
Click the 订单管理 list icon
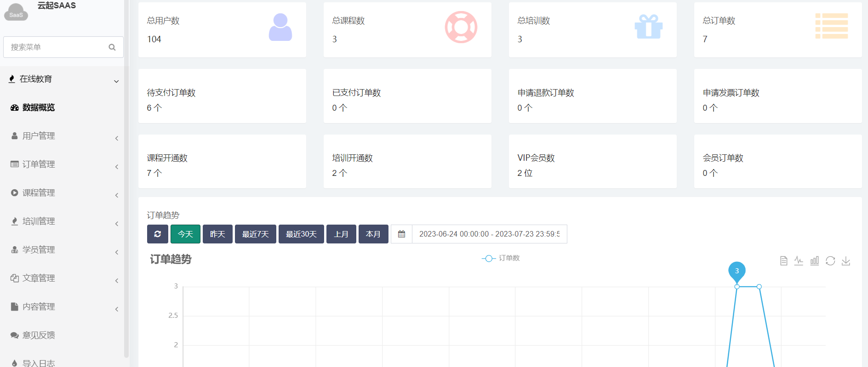[x=15, y=164]
